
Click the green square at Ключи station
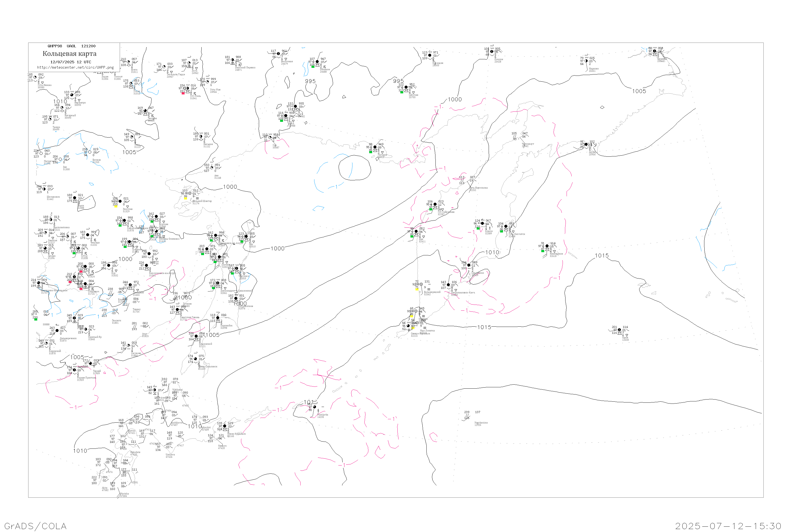coord(478,228)
